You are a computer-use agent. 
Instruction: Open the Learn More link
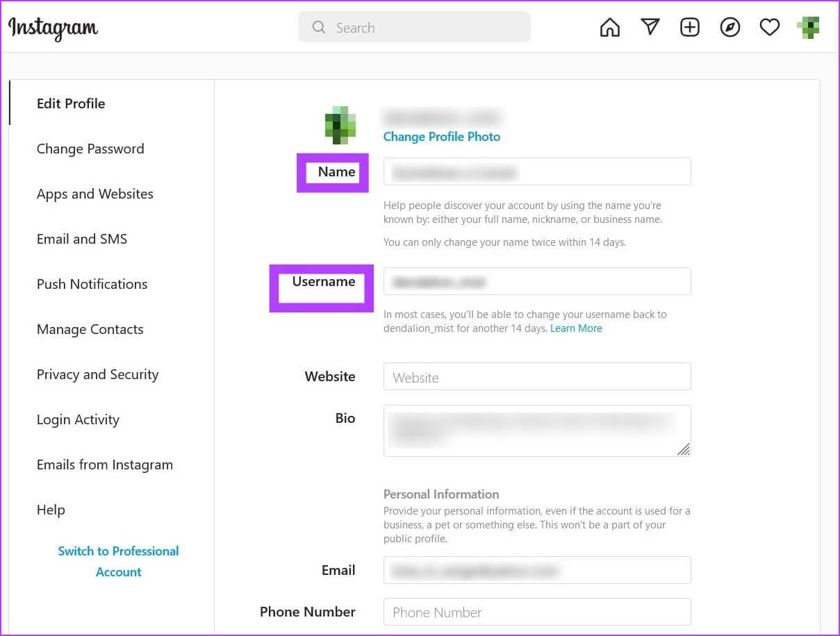click(576, 328)
